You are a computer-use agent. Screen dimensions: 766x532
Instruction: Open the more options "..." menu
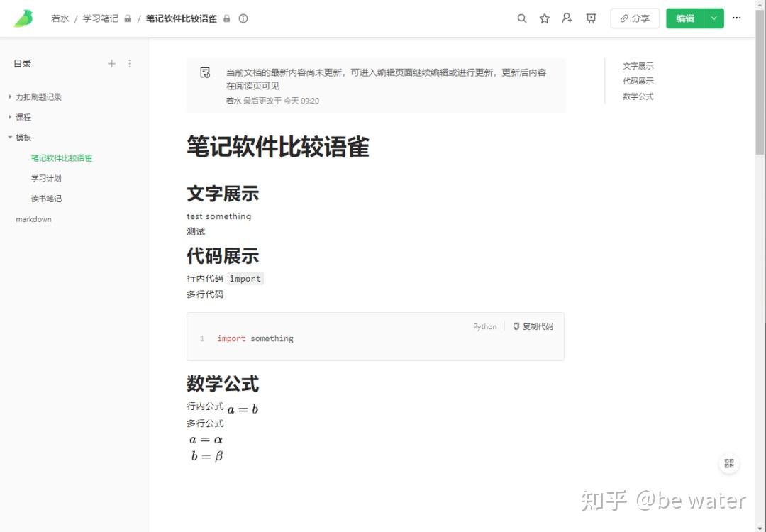[737, 18]
